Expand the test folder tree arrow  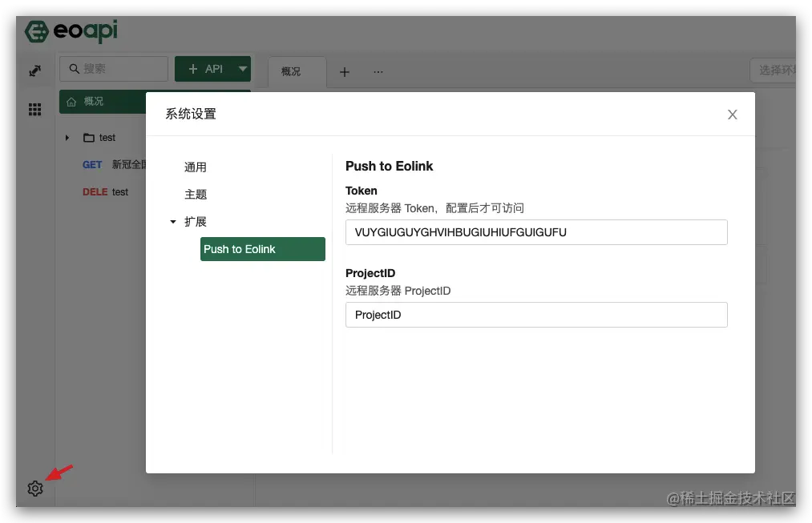pyautogui.click(x=67, y=138)
